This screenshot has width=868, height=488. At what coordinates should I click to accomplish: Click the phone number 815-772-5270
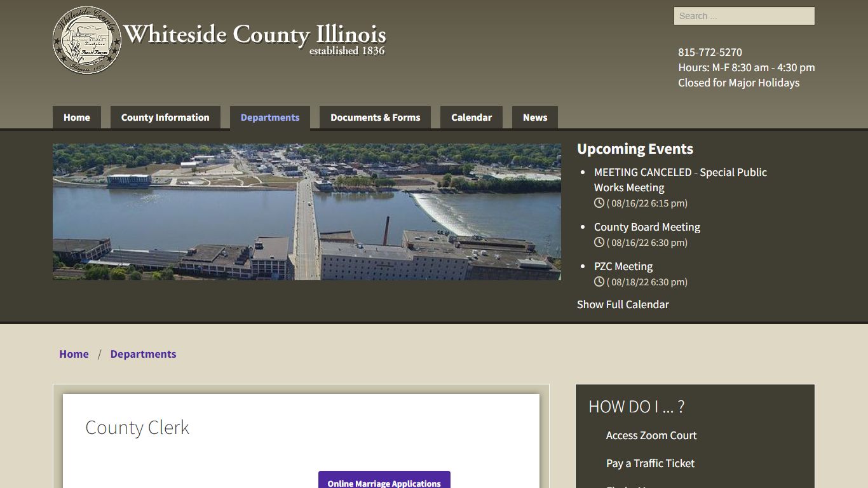tap(710, 52)
